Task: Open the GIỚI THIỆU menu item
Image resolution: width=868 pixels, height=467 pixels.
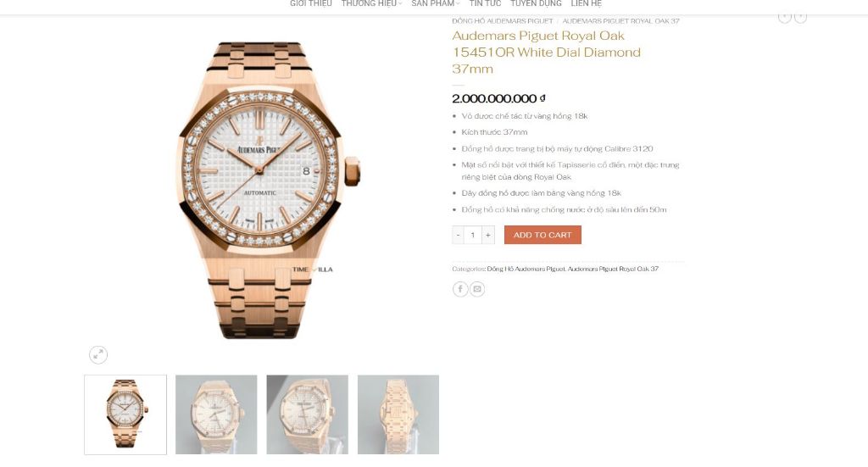Action: tap(310, 3)
